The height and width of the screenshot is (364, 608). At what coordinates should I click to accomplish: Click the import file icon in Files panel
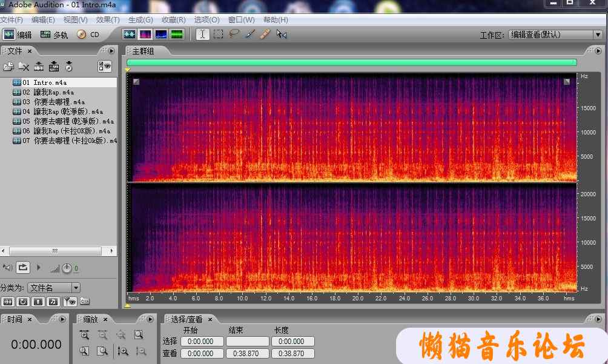tap(8, 67)
